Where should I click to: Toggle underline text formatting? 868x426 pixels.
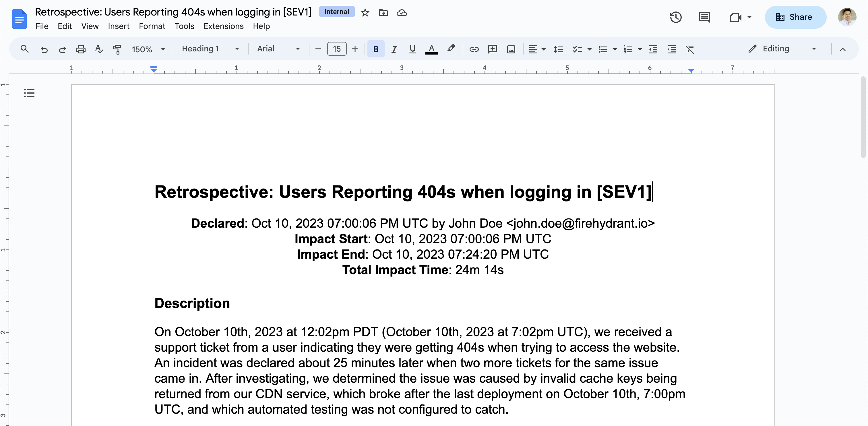[412, 49]
